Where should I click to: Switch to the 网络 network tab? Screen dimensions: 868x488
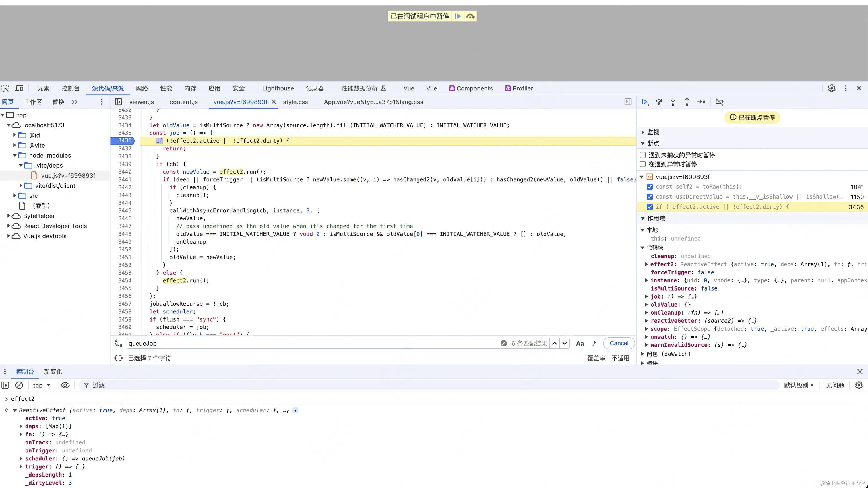point(142,88)
